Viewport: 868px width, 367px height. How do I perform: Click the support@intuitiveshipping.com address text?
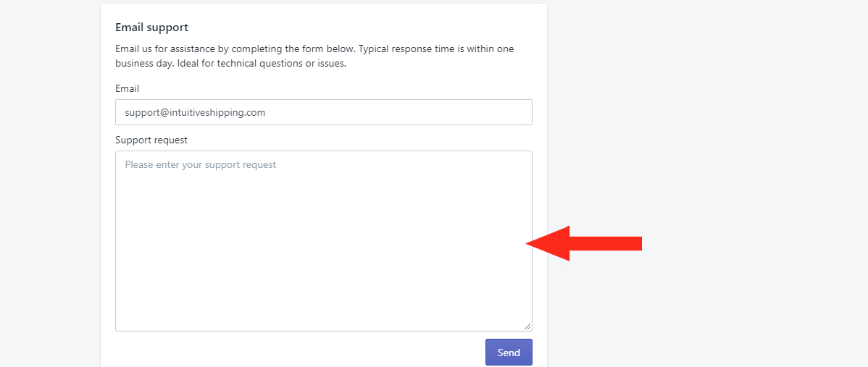point(195,112)
